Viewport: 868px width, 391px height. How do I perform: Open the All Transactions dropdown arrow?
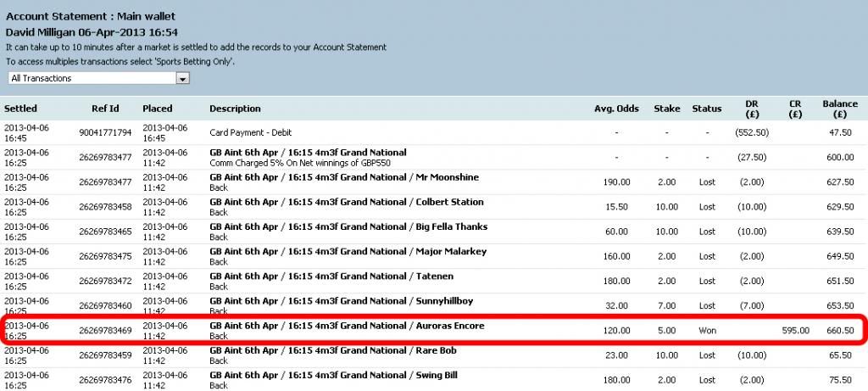tap(183, 79)
